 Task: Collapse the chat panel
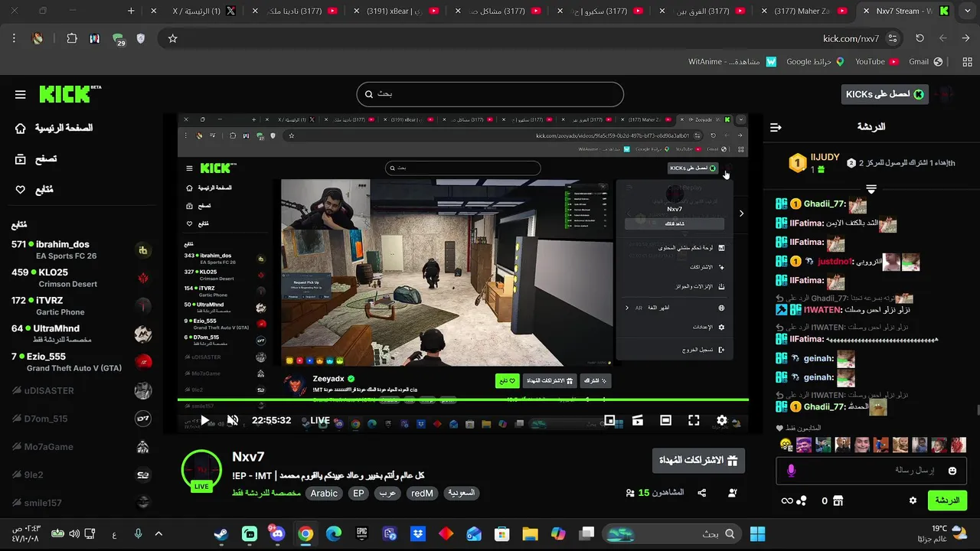(776, 127)
